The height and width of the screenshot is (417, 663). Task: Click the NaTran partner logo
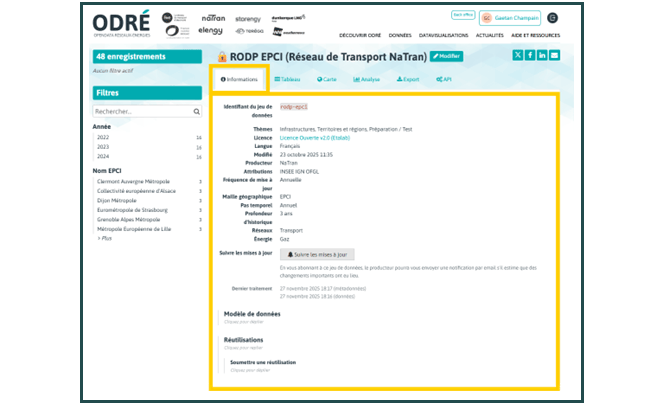(213, 17)
